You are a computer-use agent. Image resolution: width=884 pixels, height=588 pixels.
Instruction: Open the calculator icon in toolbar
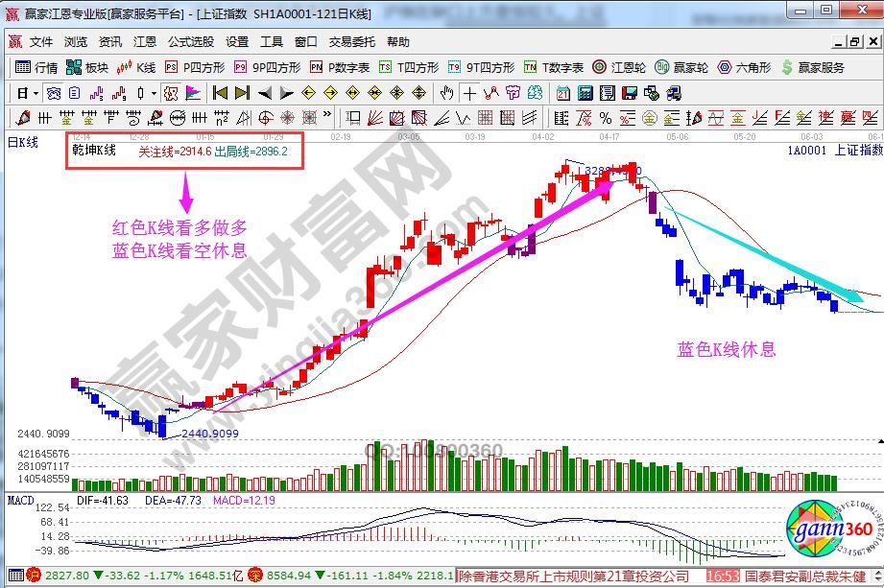coord(584,93)
